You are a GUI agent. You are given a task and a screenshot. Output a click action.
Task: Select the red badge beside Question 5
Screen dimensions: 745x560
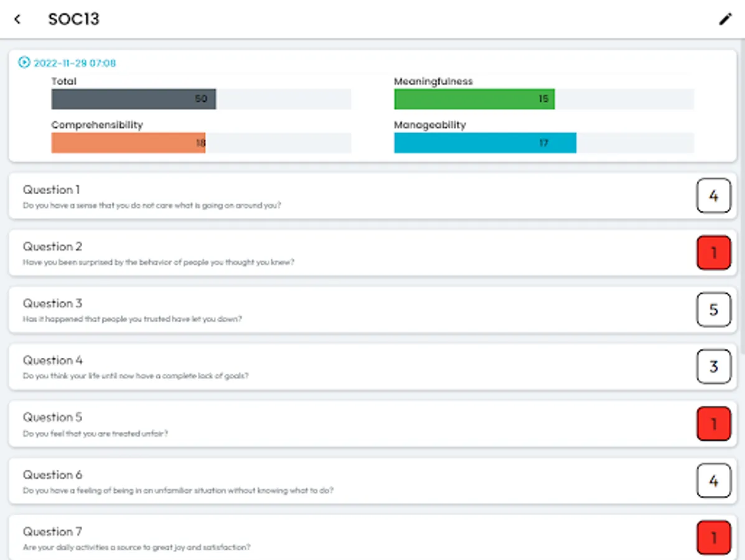click(713, 424)
